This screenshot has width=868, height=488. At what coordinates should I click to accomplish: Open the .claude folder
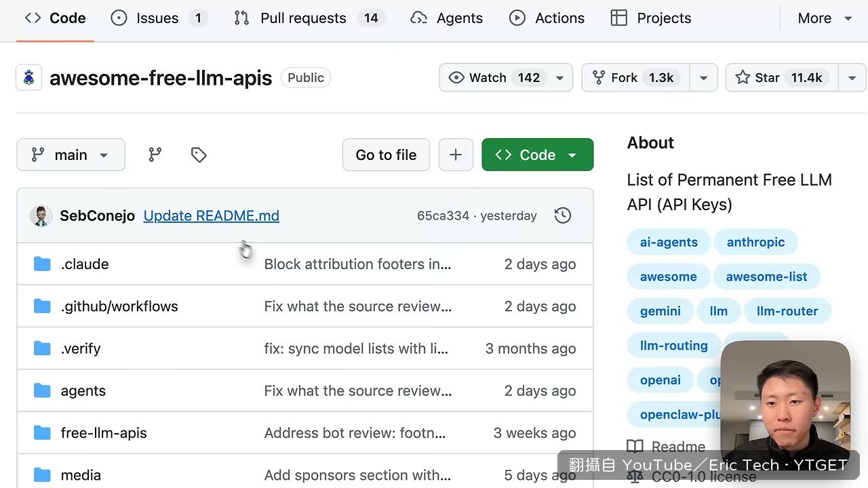click(85, 264)
